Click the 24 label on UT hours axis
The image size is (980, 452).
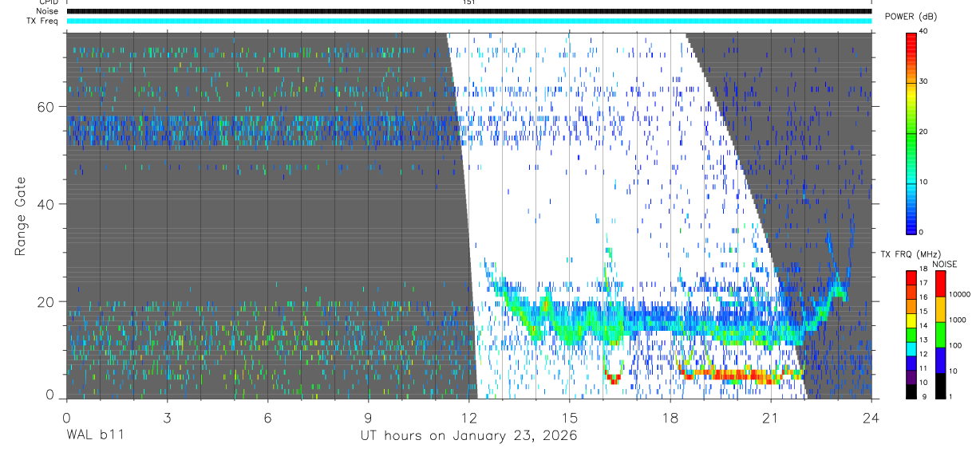(x=871, y=417)
